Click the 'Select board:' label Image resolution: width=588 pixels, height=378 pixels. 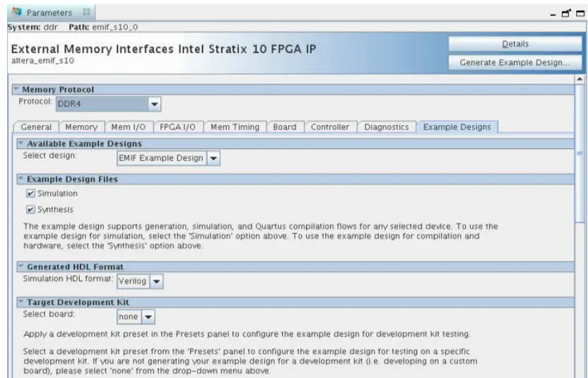coord(49,314)
